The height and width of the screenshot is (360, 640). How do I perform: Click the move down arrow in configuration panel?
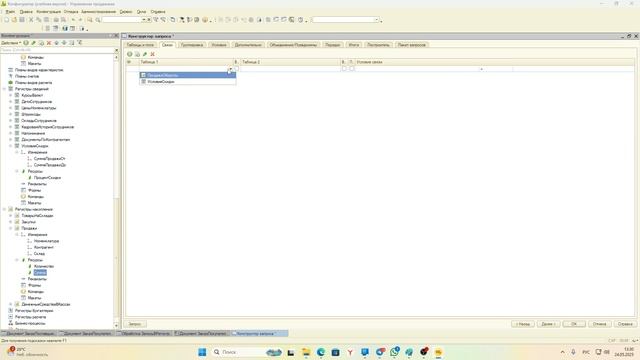pos(64,43)
